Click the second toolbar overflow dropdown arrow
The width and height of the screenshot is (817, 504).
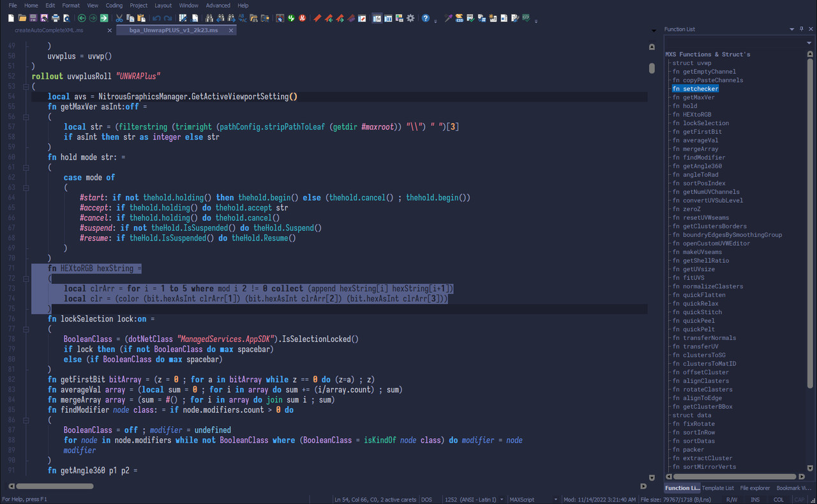536,21
